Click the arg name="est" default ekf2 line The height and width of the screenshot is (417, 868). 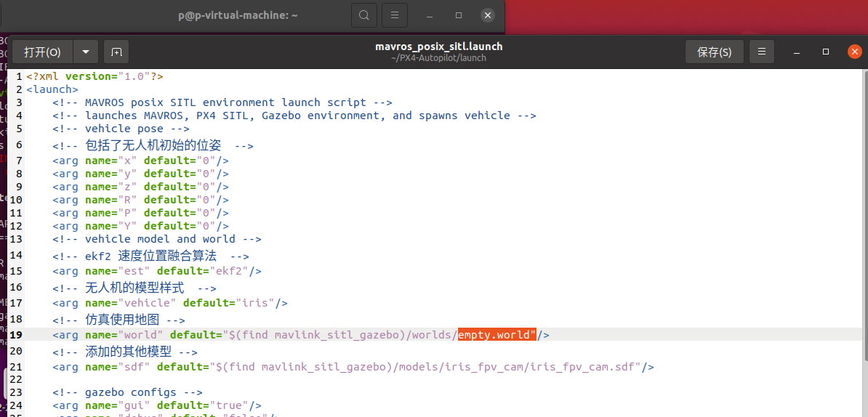(x=157, y=271)
